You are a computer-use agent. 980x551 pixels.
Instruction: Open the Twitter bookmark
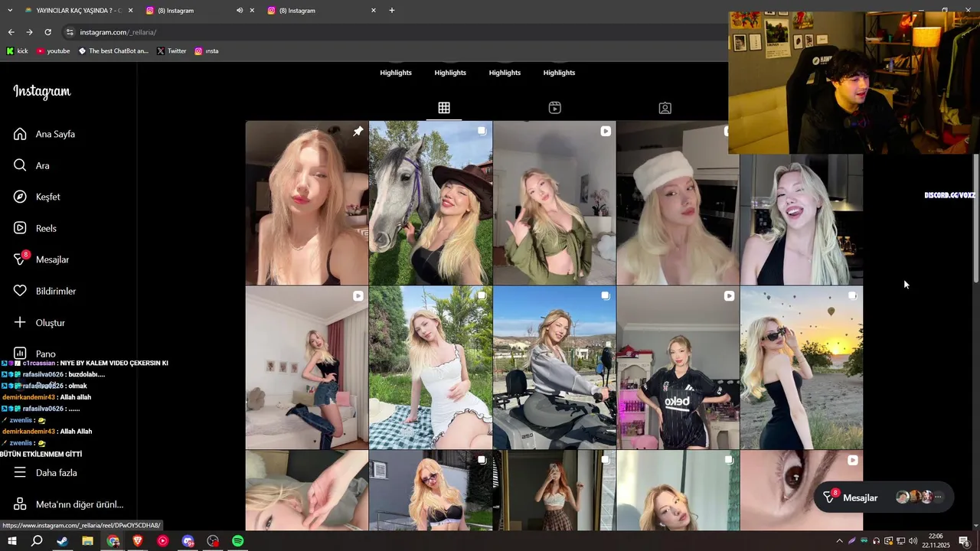coord(171,51)
